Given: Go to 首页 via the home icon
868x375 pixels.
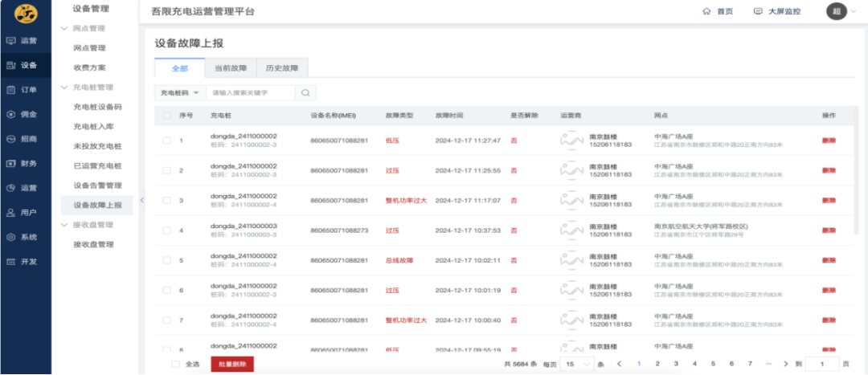Looking at the screenshot, I should [718, 11].
